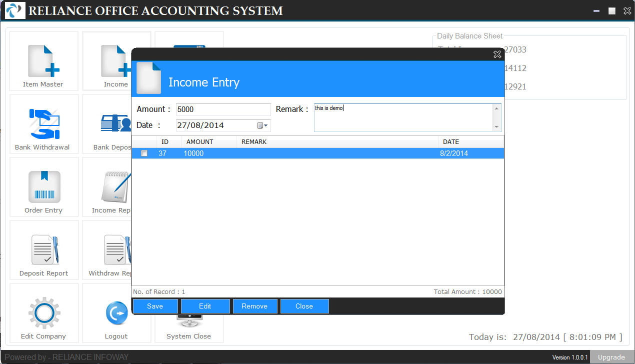Click the Logout icon
The width and height of the screenshot is (635, 364).
point(116,313)
